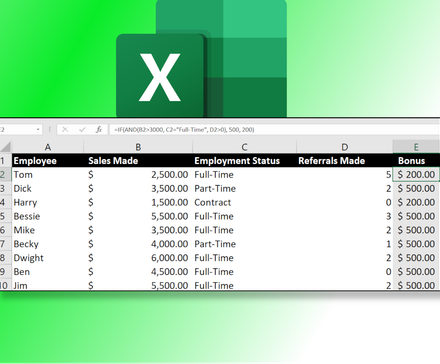Click the Name Box field

21,130
